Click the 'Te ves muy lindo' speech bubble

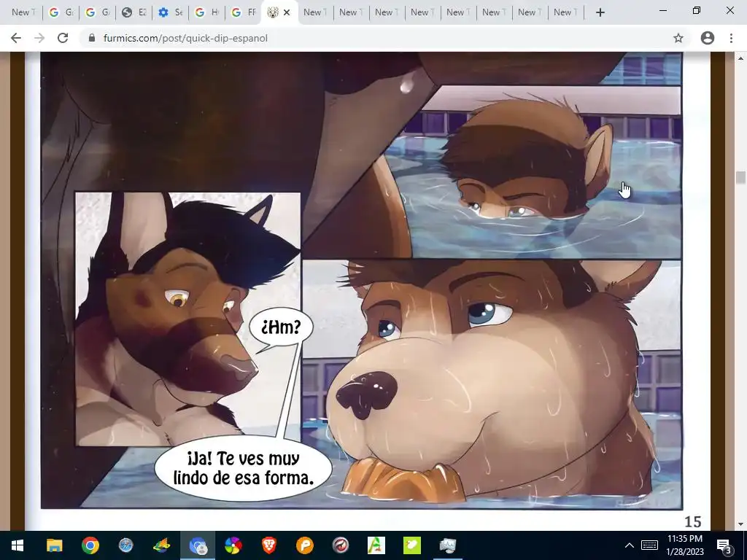(244, 468)
